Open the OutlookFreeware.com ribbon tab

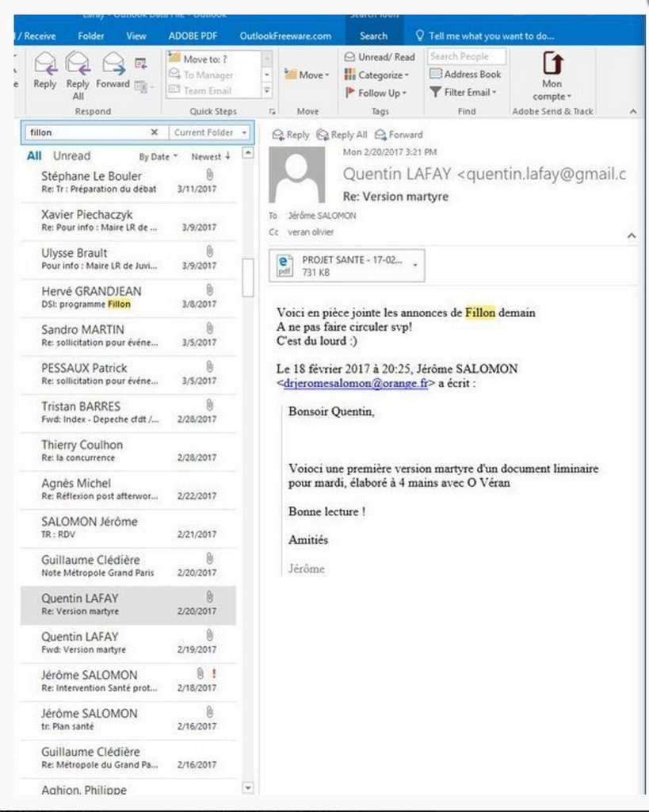[x=285, y=36]
